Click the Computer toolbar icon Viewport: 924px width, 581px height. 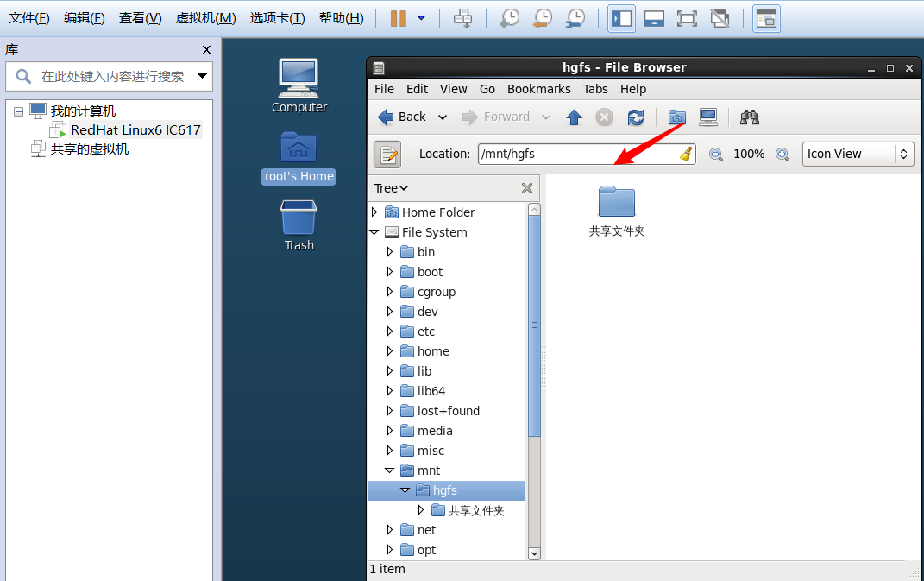click(x=708, y=117)
